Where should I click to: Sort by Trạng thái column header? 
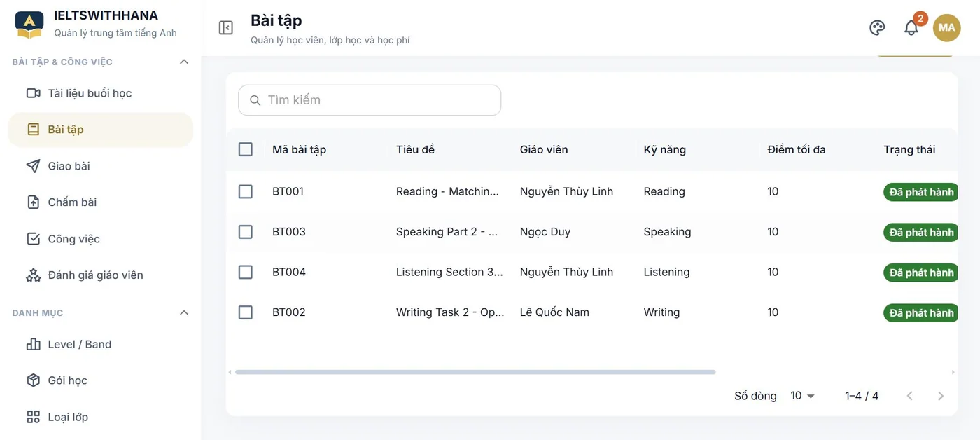pos(909,149)
